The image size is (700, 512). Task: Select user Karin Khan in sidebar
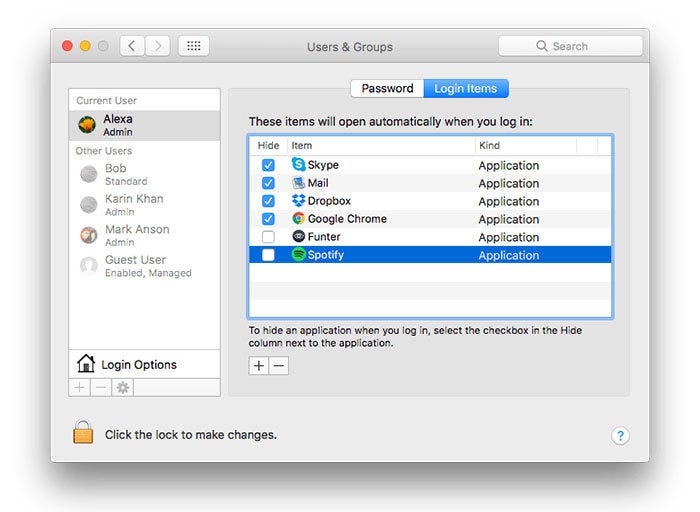[144, 204]
